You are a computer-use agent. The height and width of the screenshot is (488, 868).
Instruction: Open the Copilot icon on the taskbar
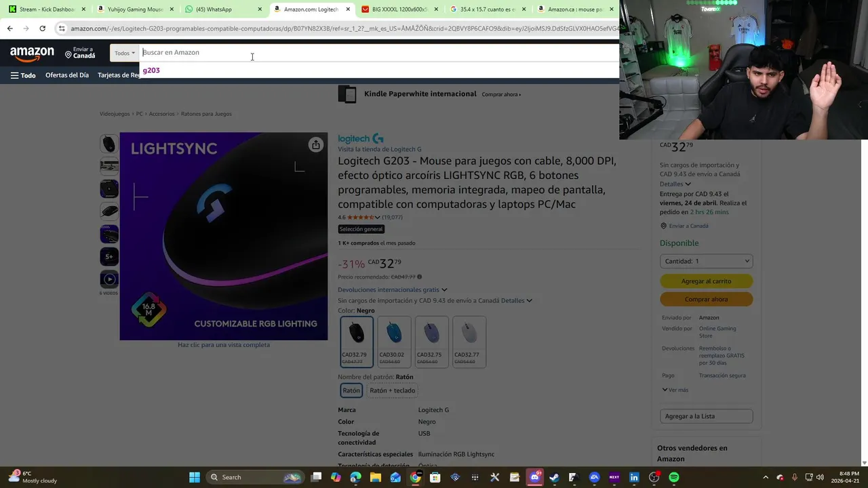(x=336, y=477)
